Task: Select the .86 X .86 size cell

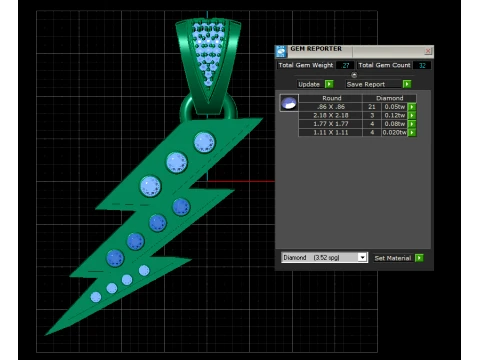Action: coord(331,107)
